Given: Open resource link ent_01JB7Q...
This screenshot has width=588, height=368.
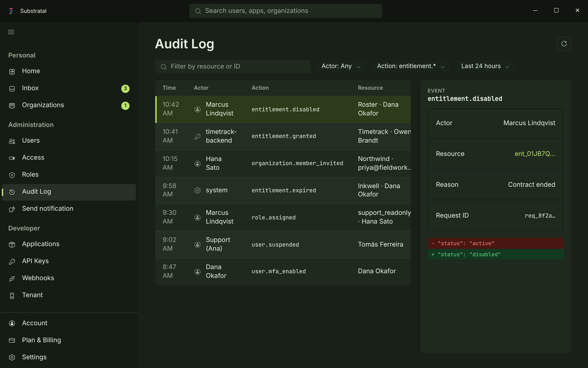Looking at the screenshot, I should pos(535,154).
